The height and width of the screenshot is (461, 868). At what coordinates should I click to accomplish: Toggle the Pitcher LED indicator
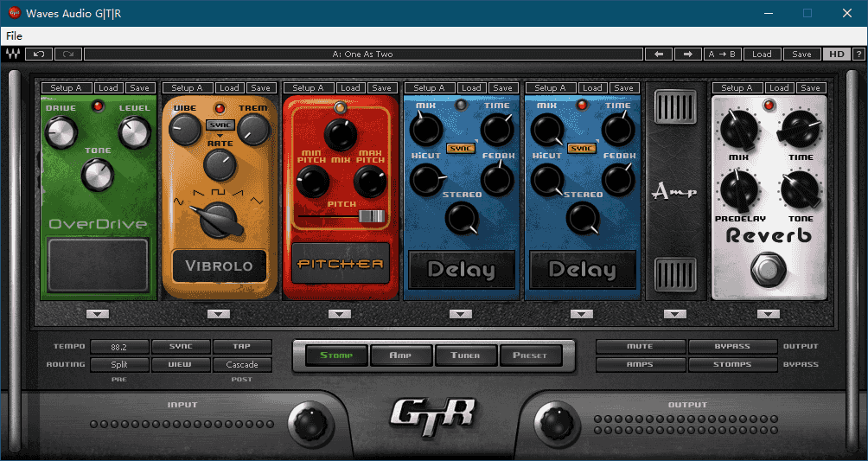[340, 107]
